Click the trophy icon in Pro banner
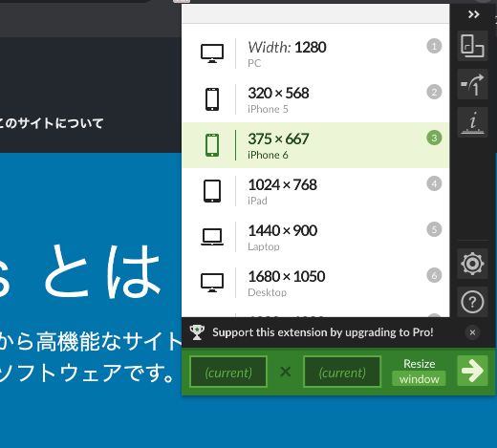 (197, 332)
